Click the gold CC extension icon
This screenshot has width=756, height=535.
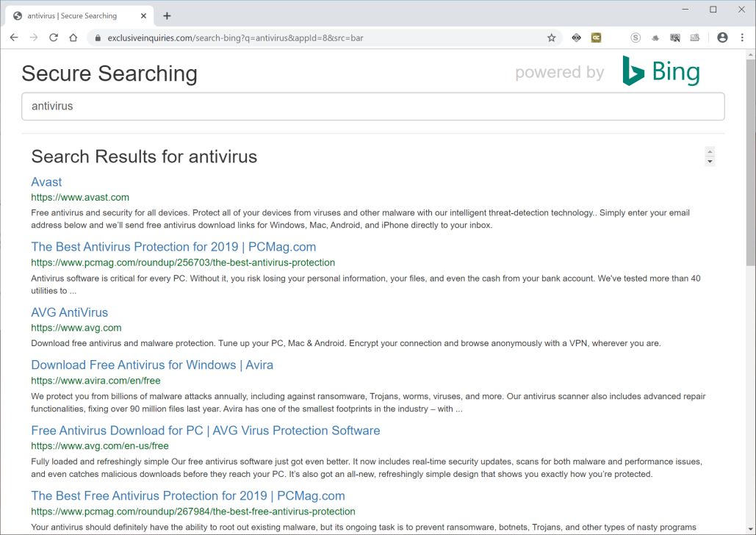[x=597, y=37]
